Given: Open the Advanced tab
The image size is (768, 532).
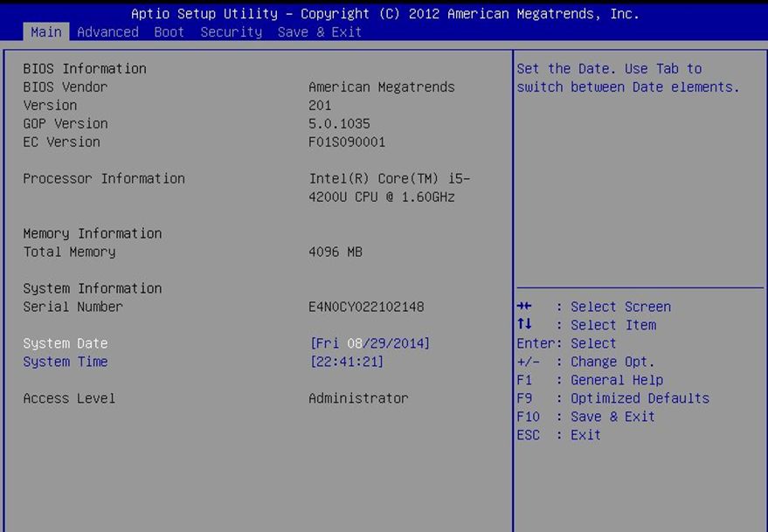Looking at the screenshot, I should click(107, 31).
